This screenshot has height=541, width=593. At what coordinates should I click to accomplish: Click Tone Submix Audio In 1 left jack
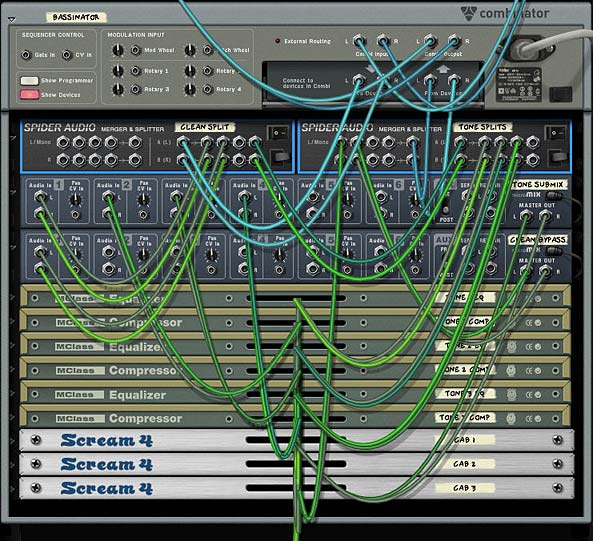pos(40,196)
